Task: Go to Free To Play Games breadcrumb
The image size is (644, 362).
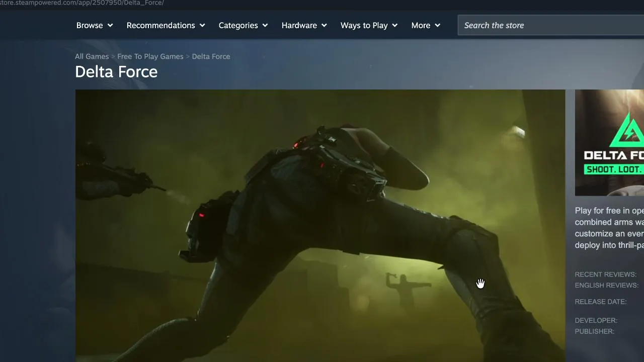Action: click(150, 56)
